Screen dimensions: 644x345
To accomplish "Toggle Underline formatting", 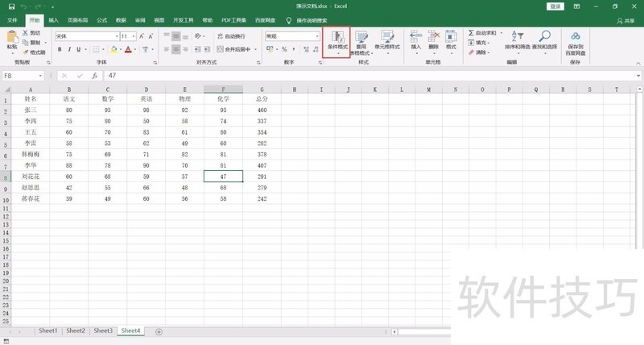I will point(78,49).
